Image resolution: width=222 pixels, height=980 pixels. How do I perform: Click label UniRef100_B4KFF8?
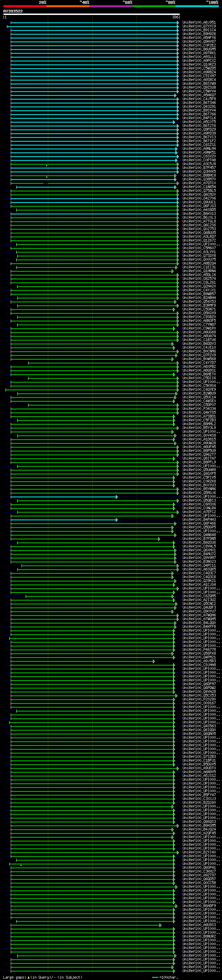[x=199, y=626]
